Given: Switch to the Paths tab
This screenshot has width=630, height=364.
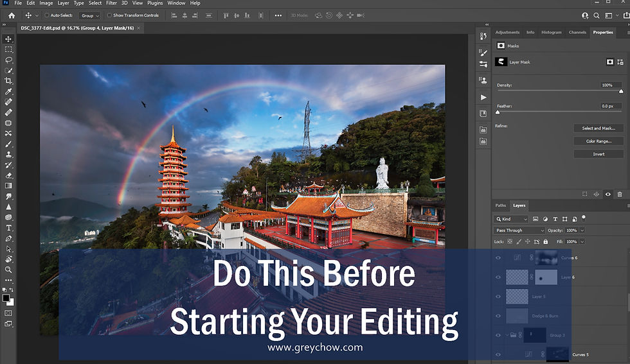Looking at the screenshot, I should (501, 205).
